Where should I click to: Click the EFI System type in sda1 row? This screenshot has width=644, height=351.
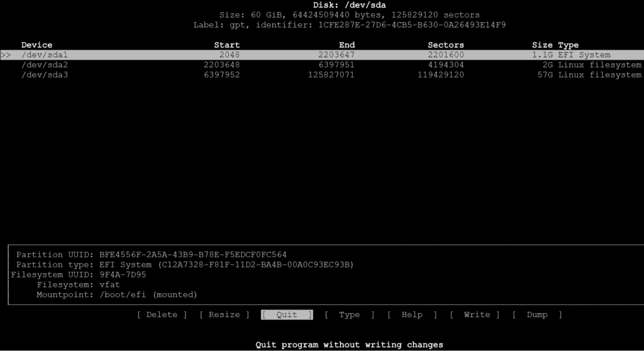(584, 55)
